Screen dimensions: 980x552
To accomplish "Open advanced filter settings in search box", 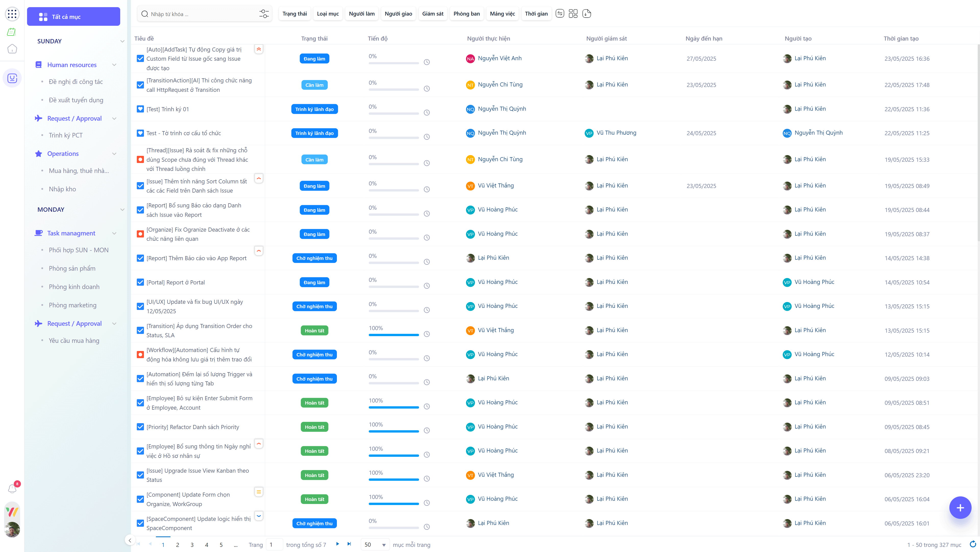I will (x=264, y=14).
